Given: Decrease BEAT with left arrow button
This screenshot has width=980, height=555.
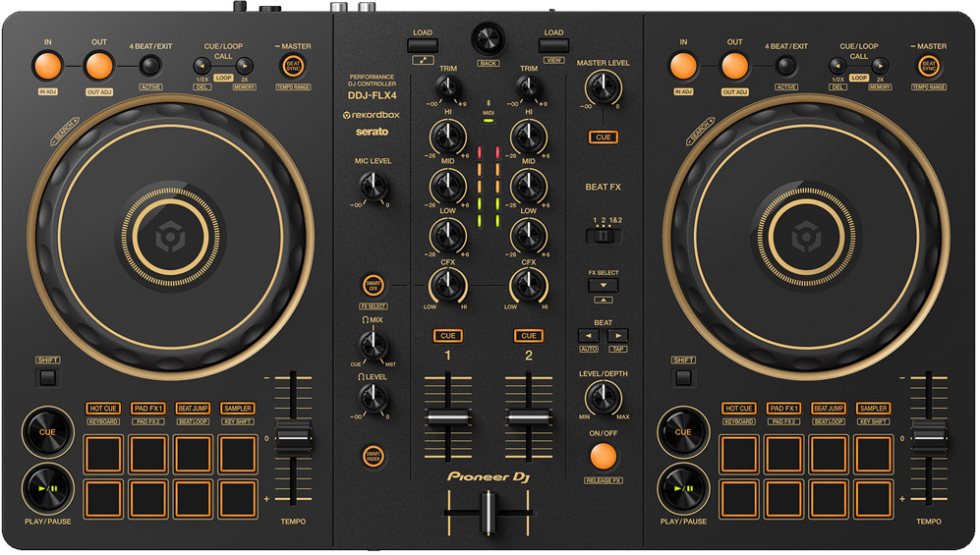Looking at the screenshot, I should [x=588, y=336].
